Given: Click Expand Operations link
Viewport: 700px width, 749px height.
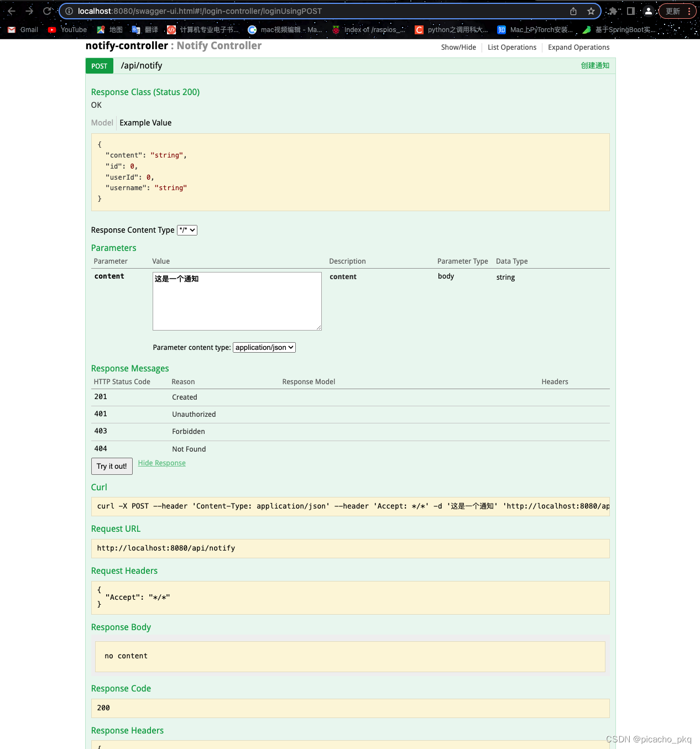Looking at the screenshot, I should pyautogui.click(x=579, y=48).
